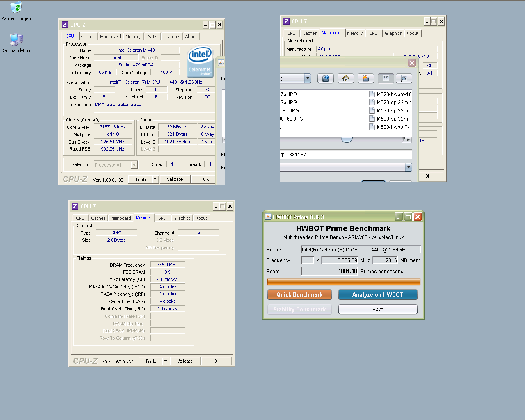The height and width of the screenshot is (420, 525).
Task: Close the file save dialog with X
Action: (x=412, y=63)
